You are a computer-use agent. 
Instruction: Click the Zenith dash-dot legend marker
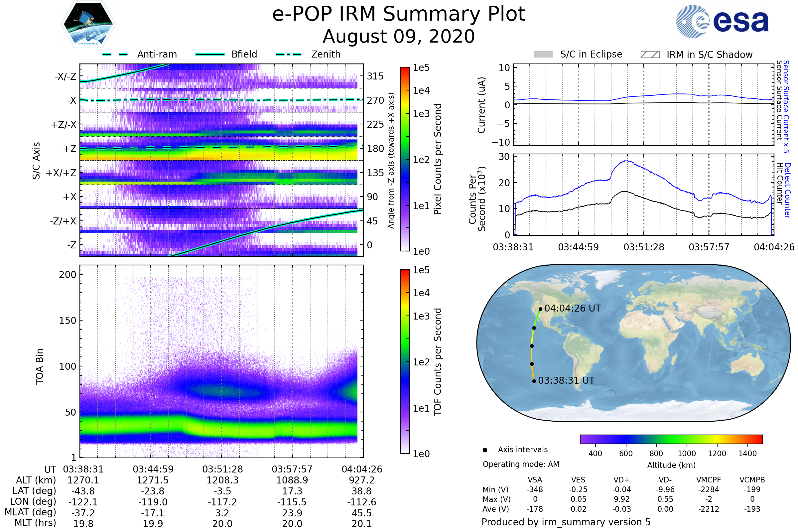coord(288,54)
